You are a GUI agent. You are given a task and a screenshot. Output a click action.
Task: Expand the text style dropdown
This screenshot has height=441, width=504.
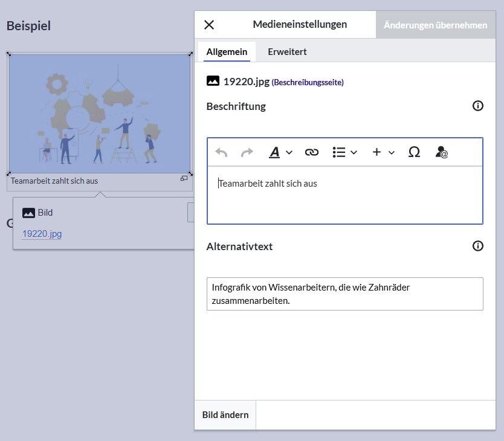280,153
